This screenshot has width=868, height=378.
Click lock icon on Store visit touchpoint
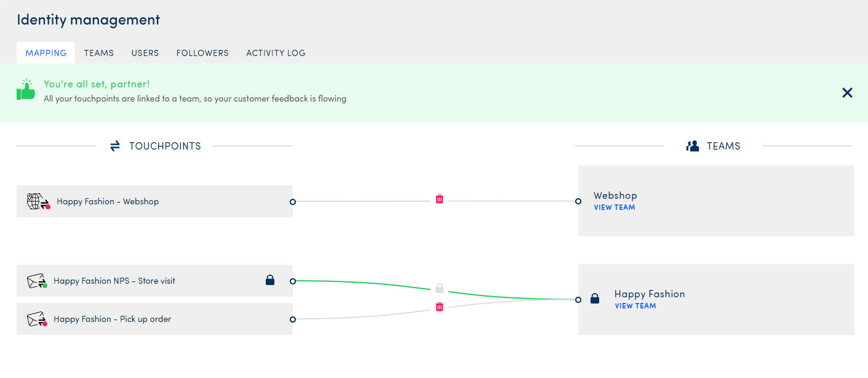pos(269,280)
